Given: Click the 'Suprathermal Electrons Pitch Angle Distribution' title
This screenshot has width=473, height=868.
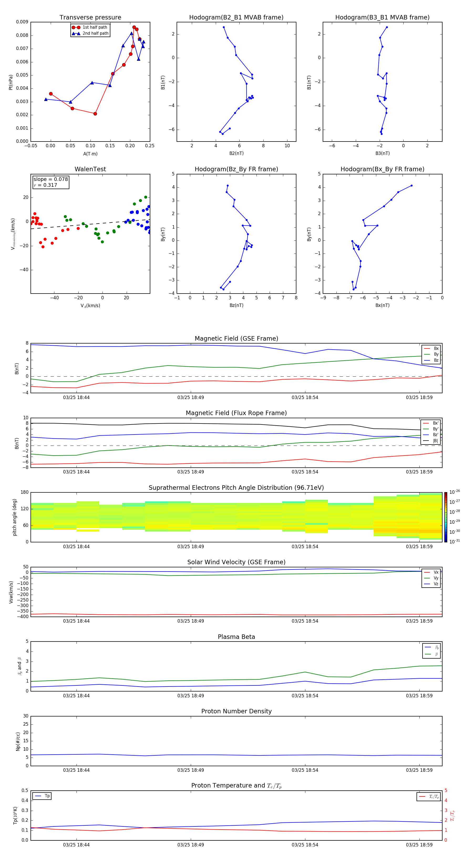Looking at the screenshot, I should [x=236, y=488].
